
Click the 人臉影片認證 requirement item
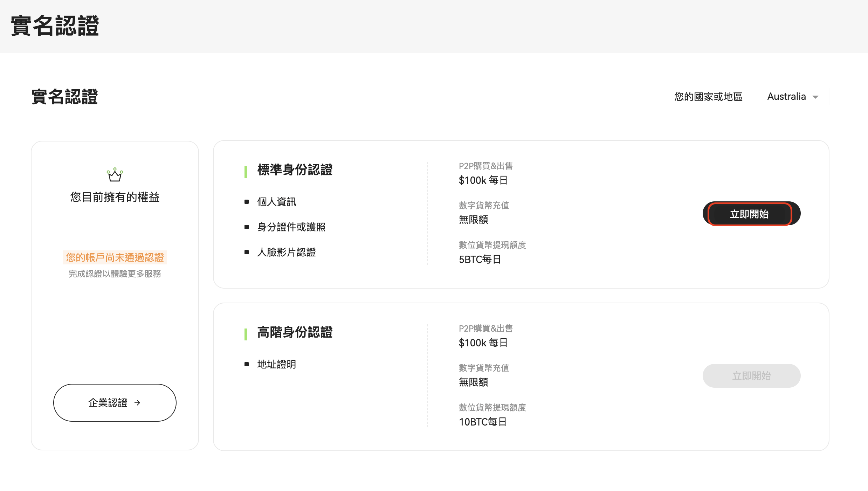click(x=286, y=252)
